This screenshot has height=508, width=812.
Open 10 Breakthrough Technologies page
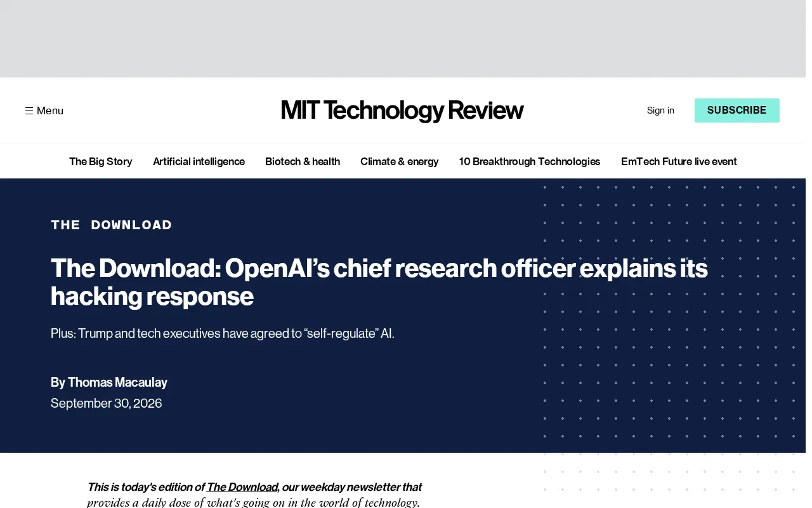click(x=530, y=161)
